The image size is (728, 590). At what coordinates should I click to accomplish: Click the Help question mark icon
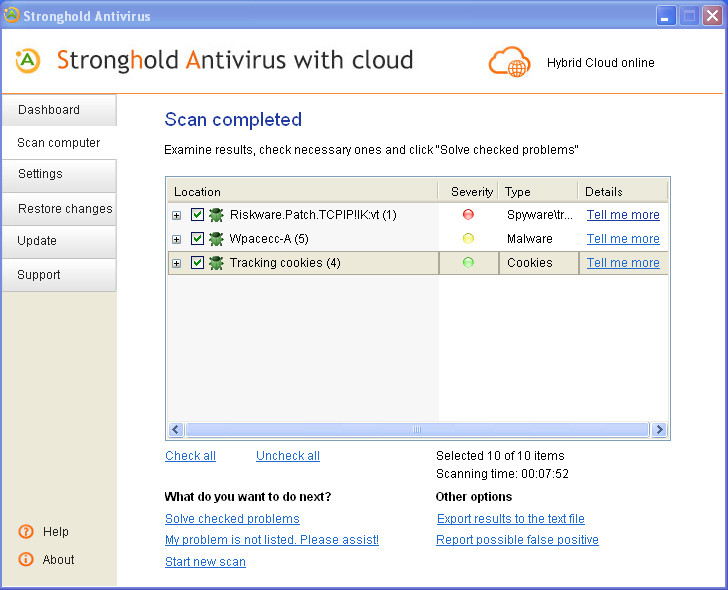(x=26, y=531)
